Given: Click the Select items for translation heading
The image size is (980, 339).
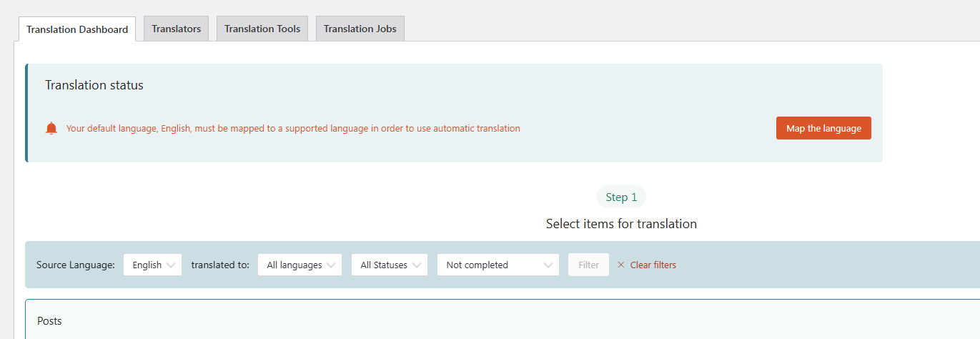Looking at the screenshot, I should 621,224.
